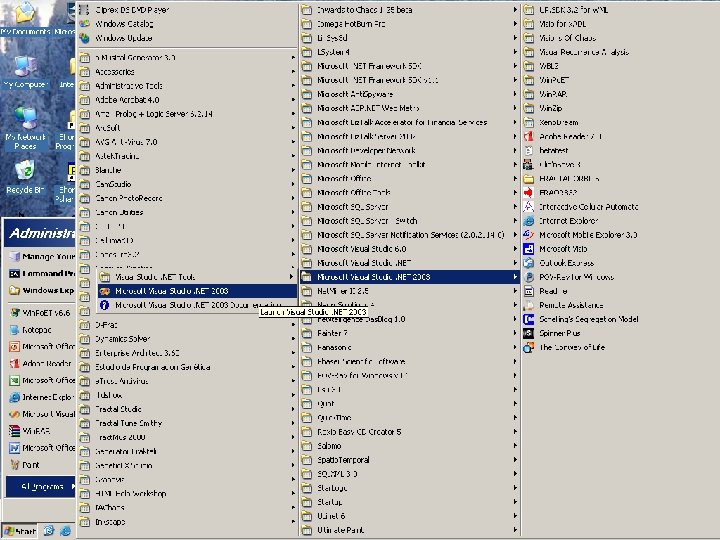Click the Adobe Reader icon in Start menu list
The height and width of the screenshot is (540, 720).
click(15, 364)
